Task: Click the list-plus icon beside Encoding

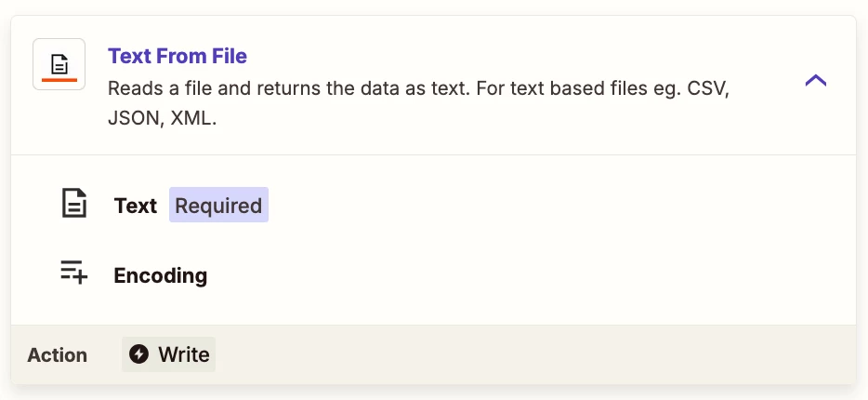Action: point(73,272)
